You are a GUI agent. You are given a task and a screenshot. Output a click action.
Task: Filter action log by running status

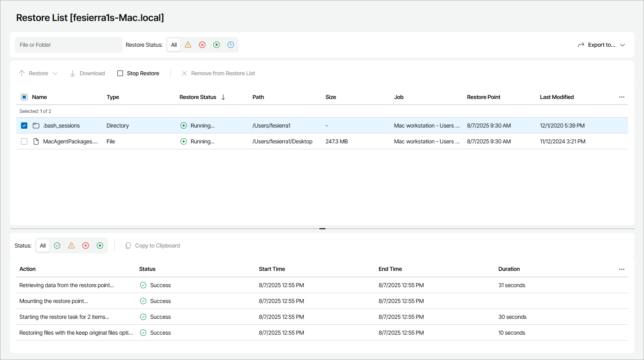100,246
